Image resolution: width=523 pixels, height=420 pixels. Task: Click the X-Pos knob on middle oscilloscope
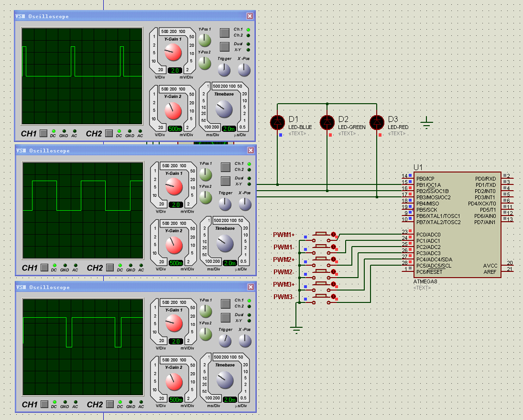point(245,205)
